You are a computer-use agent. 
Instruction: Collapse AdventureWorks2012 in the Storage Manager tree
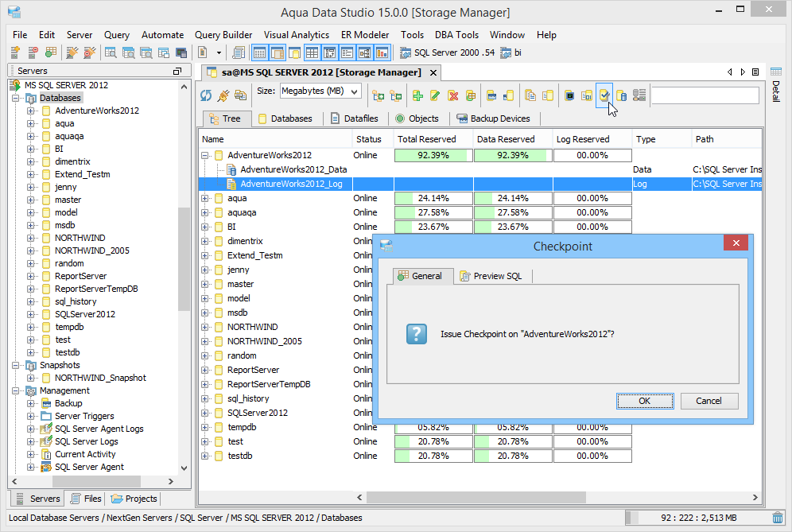tap(205, 155)
